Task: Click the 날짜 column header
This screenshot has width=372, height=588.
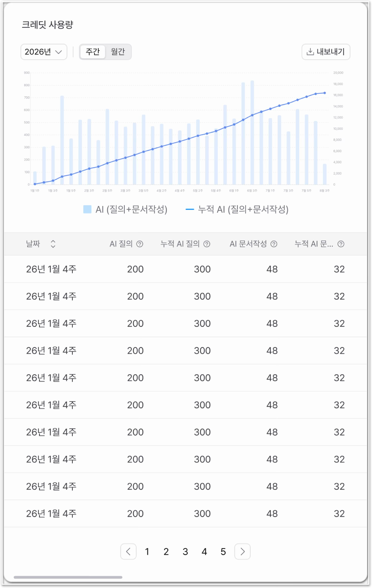Action: [33, 244]
